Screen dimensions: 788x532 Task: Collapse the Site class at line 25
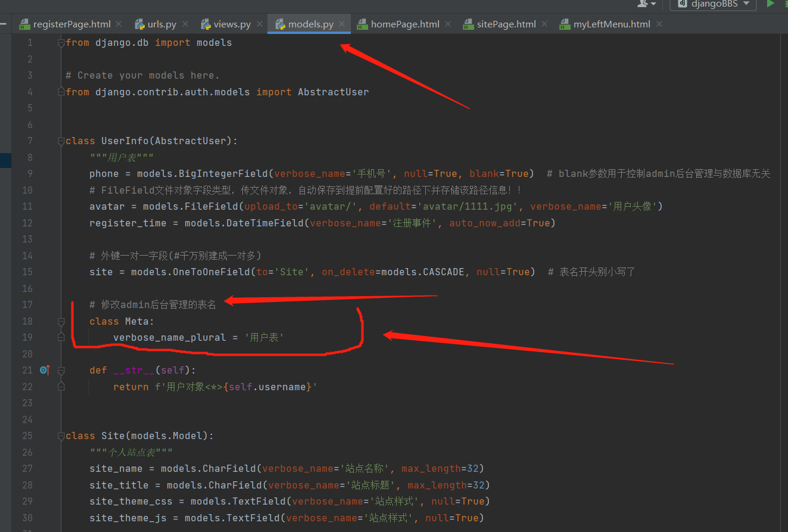tap(61, 436)
